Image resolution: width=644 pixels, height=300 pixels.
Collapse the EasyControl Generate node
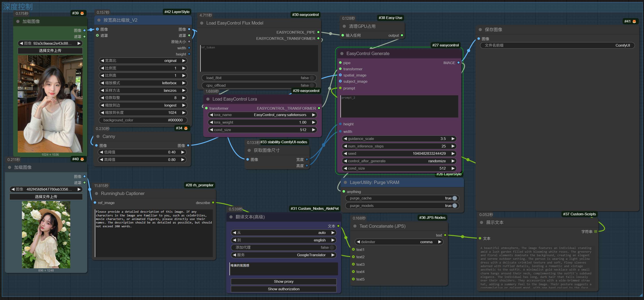[342, 54]
